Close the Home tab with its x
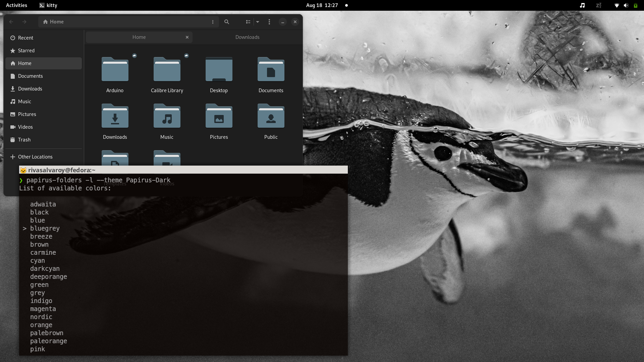This screenshot has height=362, width=644. click(187, 37)
